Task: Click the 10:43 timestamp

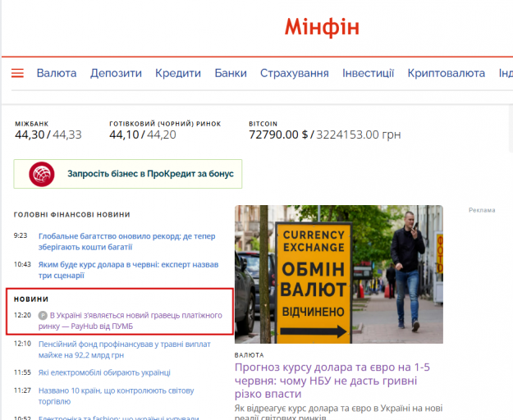Action: 22,264
